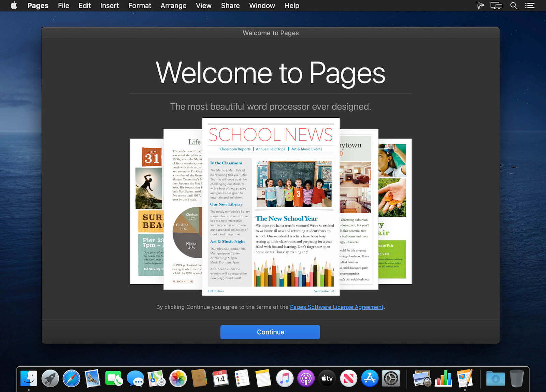Open the Help menu

click(292, 5)
